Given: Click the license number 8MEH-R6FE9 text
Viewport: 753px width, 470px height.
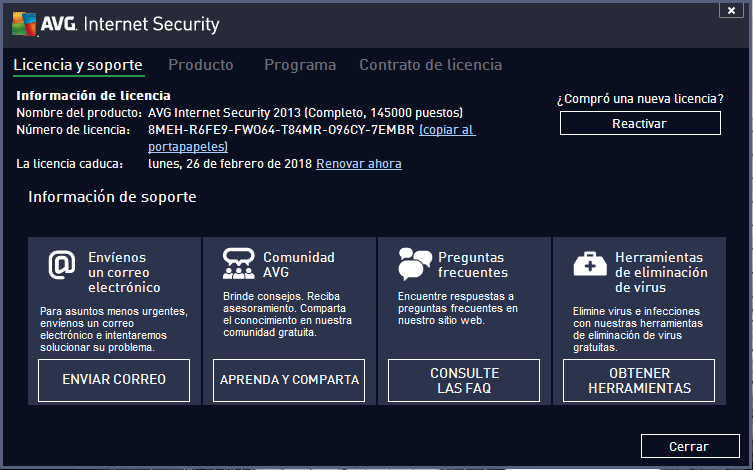Looking at the screenshot, I should (x=281, y=130).
